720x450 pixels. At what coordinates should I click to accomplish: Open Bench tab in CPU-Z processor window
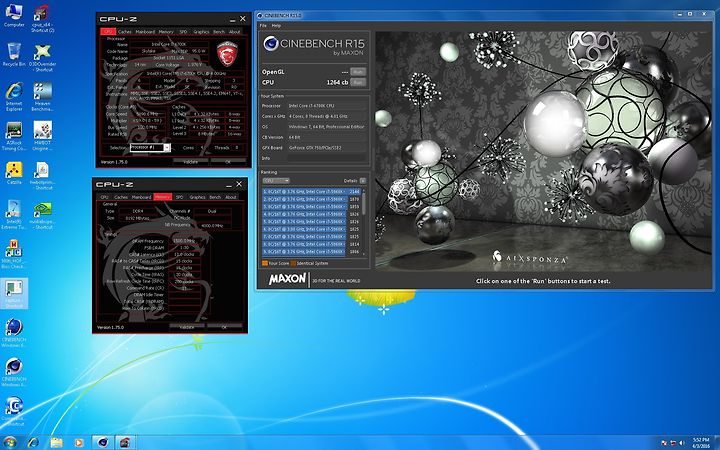(219, 32)
